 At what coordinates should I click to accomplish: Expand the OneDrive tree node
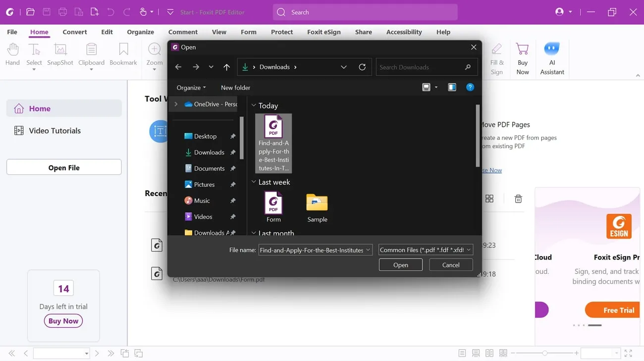click(176, 104)
